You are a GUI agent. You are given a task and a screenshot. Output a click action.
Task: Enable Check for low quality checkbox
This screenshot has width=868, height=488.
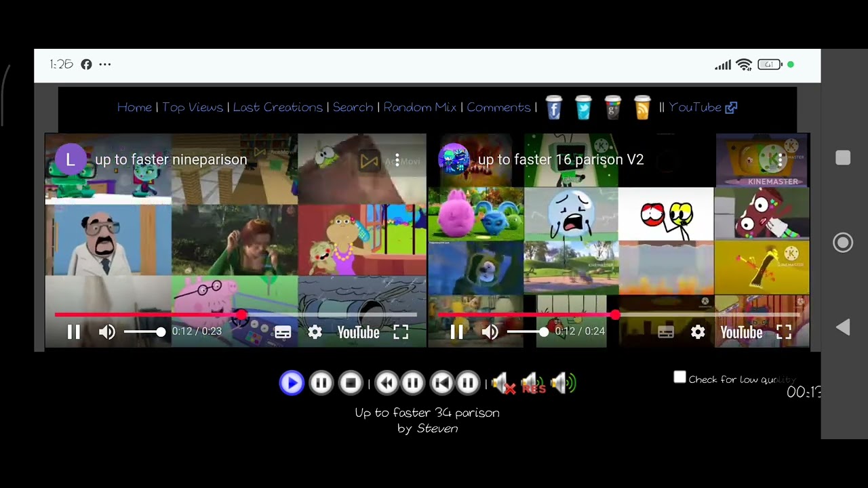point(679,378)
